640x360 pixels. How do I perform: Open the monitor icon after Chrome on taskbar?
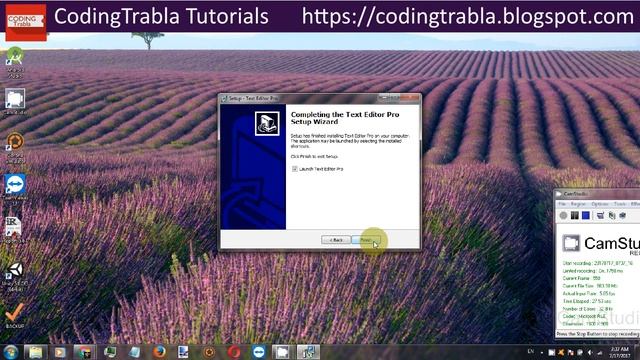pyautogui.click(x=109, y=352)
